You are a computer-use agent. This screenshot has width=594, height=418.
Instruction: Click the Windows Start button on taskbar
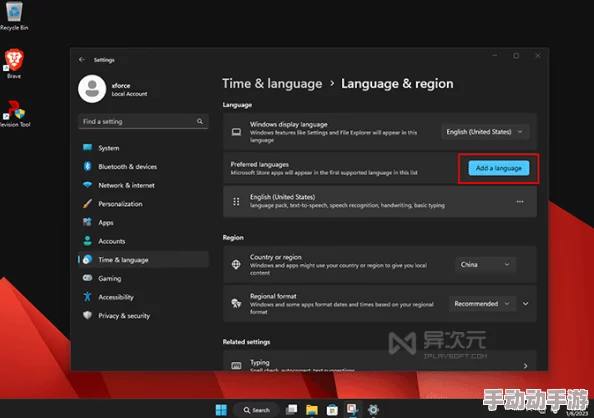[x=221, y=410]
